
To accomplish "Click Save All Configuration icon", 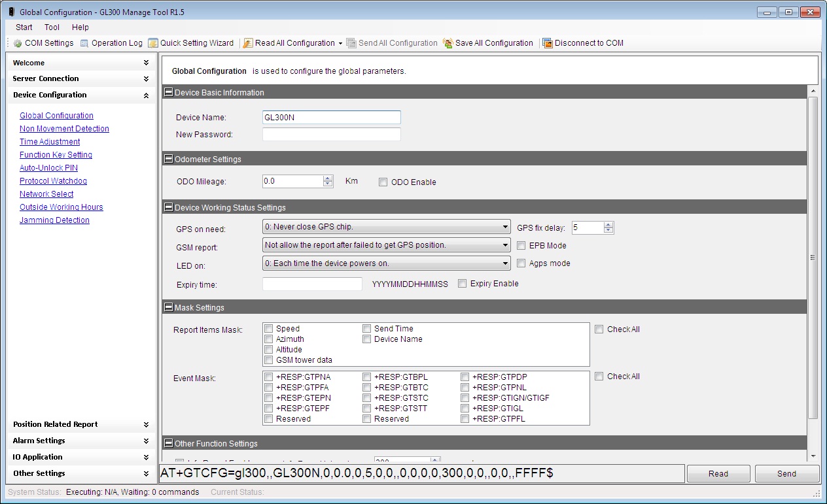I will coord(448,43).
